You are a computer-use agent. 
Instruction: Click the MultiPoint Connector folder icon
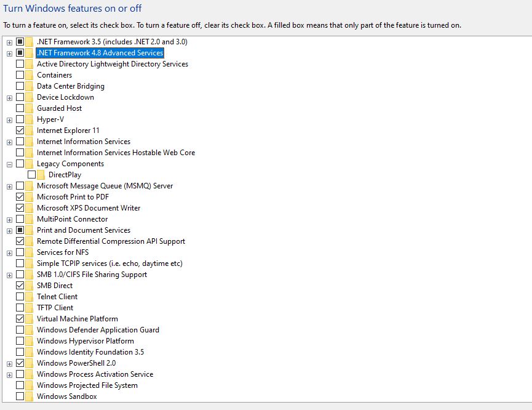(30, 219)
